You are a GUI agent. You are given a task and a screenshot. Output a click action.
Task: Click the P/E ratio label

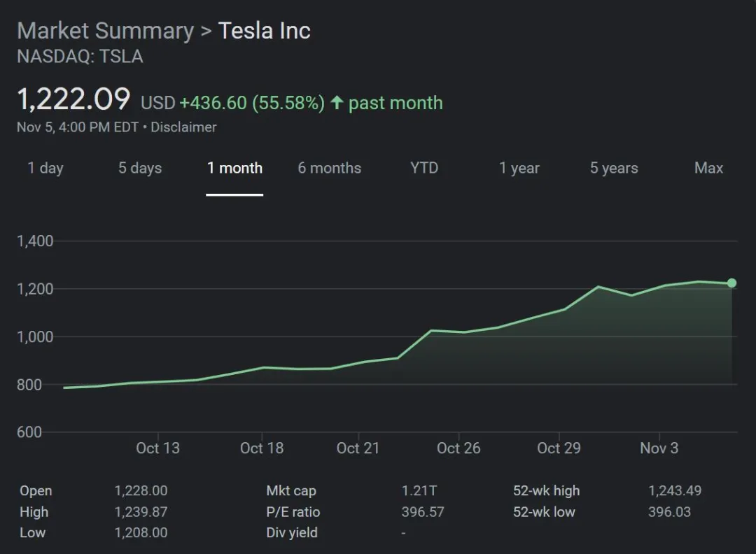(x=293, y=512)
